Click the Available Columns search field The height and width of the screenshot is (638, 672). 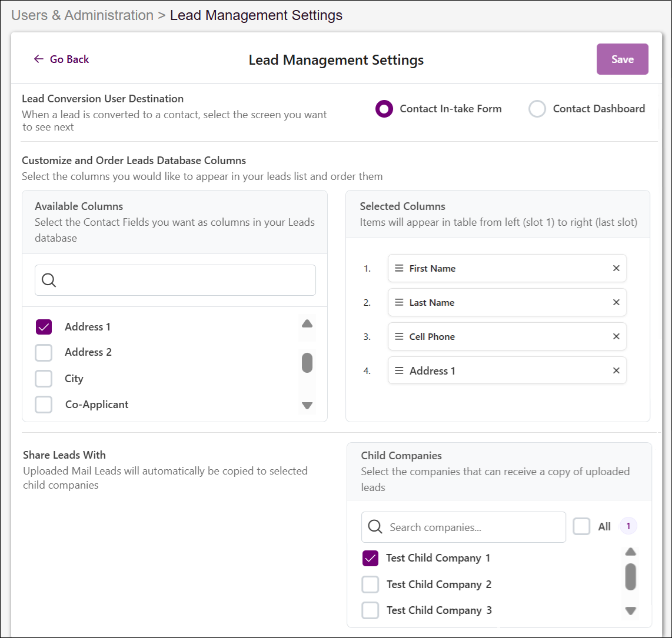(175, 280)
